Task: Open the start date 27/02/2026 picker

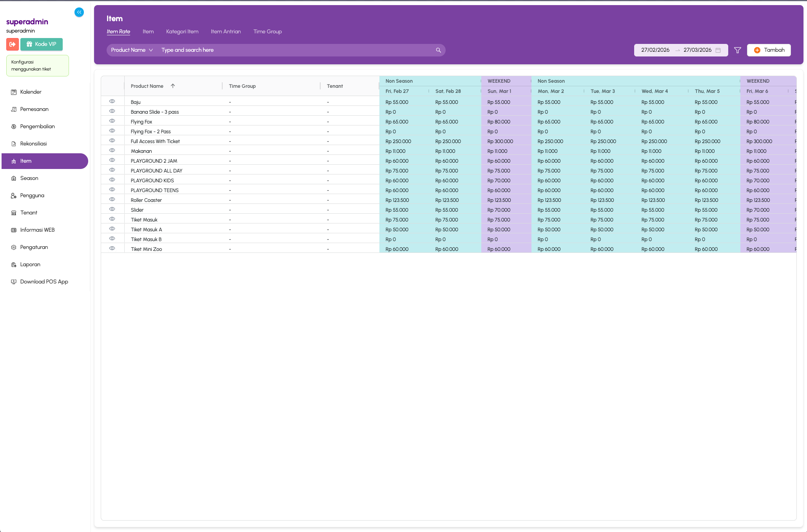Action: pyautogui.click(x=655, y=50)
